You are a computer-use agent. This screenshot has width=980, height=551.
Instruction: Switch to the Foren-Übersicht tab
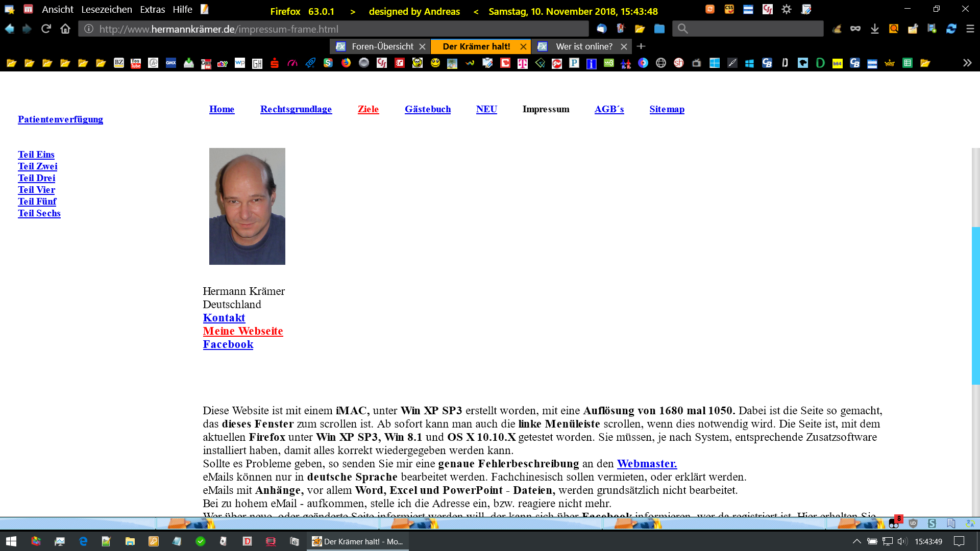click(382, 46)
